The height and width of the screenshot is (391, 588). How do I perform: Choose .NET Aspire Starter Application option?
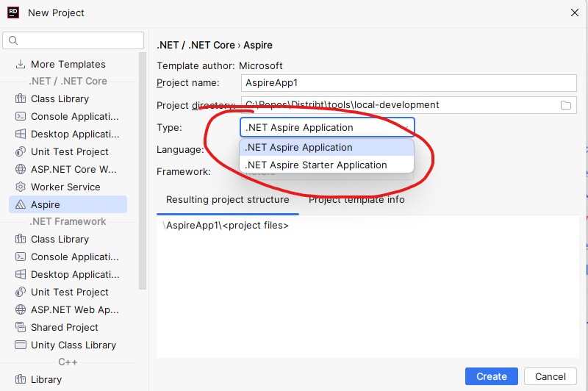click(326, 165)
